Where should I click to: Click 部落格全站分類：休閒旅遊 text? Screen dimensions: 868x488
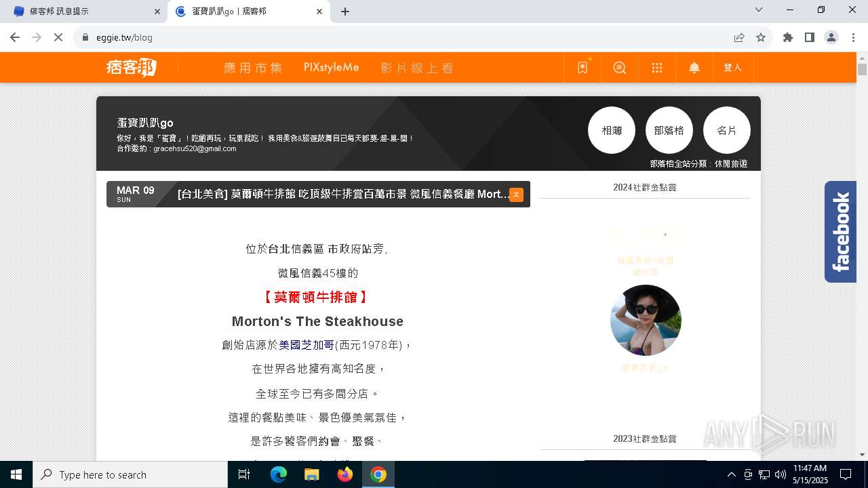[698, 163]
